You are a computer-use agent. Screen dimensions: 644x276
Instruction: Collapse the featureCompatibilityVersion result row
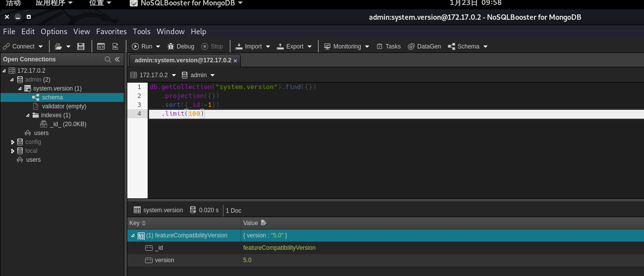[133, 235]
